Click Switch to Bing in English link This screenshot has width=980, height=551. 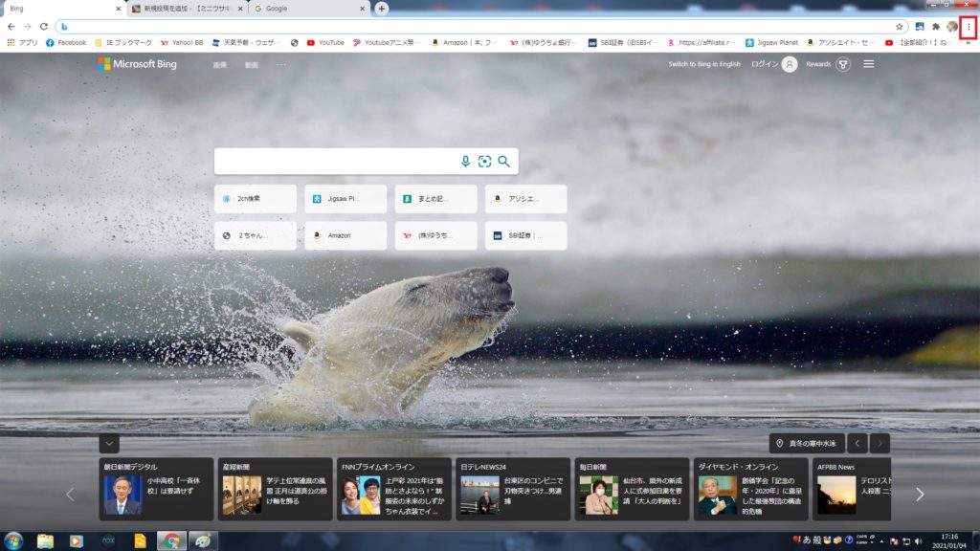click(x=703, y=64)
